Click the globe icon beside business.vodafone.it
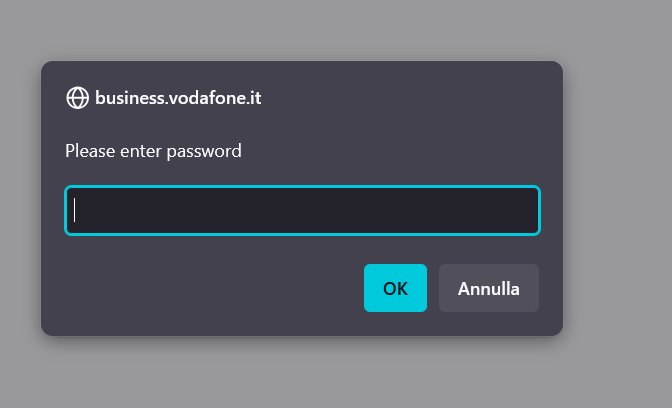This screenshot has width=672, height=408. point(77,98)
